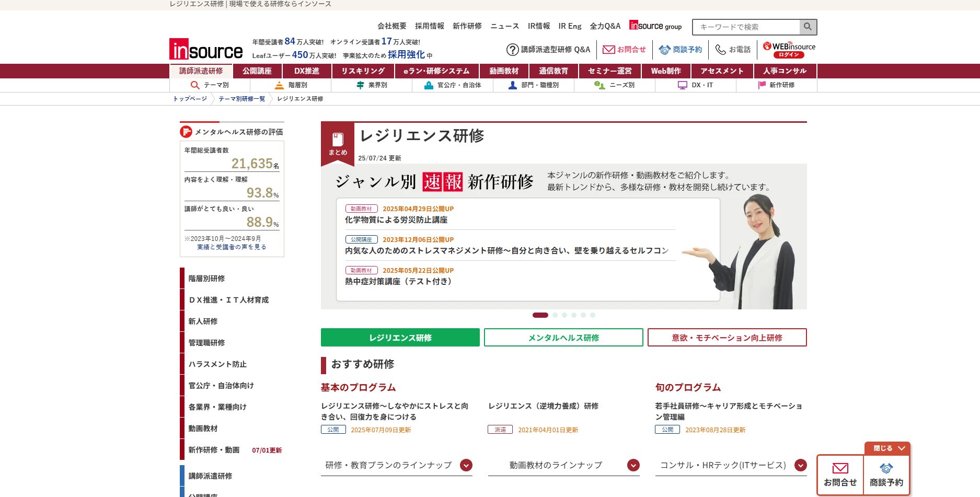Open レジリエンス（逆境力養成）研修 link

click(544, 406)
